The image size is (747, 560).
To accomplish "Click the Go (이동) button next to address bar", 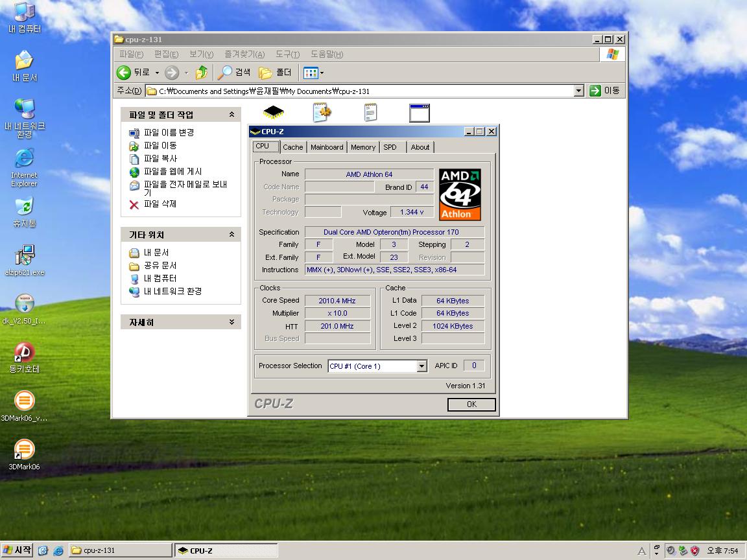I will 605,91.
